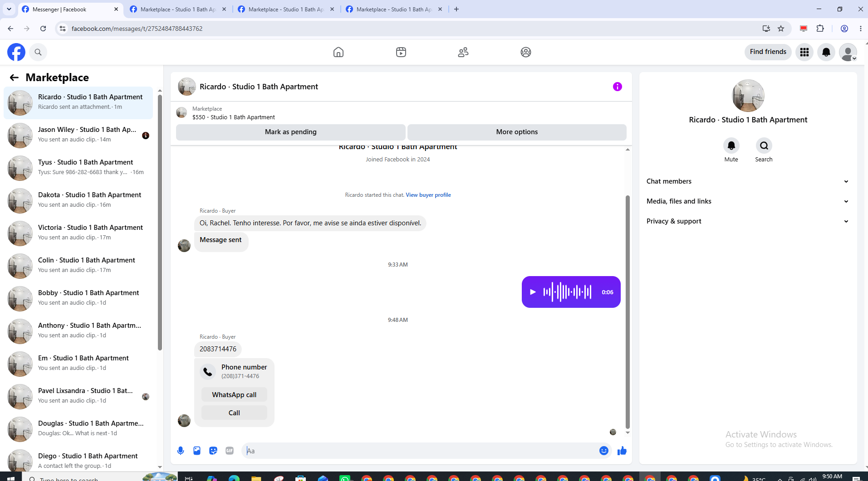868x481 pixels.
Task: Click Ricardo's listing thumbnail in right panel
Action: pyautogui.click(x=748, y=96)
